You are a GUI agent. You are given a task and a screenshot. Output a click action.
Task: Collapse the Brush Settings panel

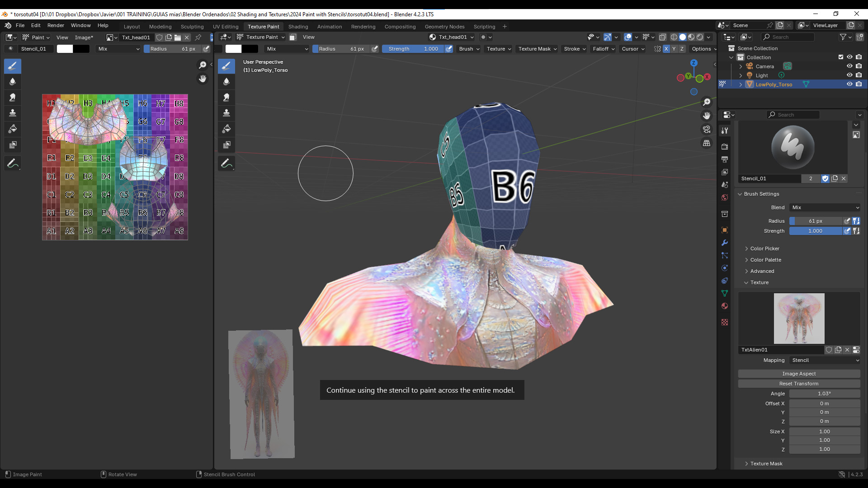[761, 194]
